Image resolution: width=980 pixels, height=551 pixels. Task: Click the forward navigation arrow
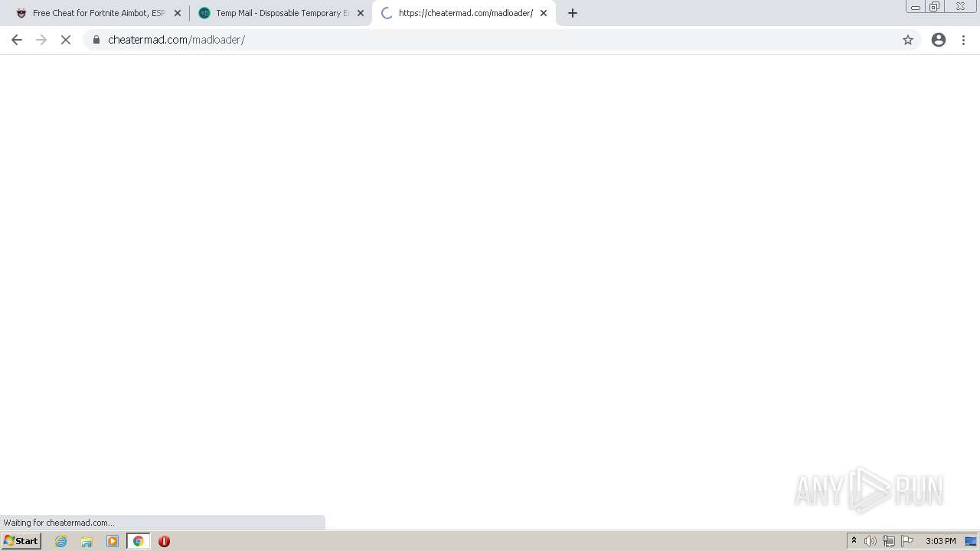coord(41,40)
